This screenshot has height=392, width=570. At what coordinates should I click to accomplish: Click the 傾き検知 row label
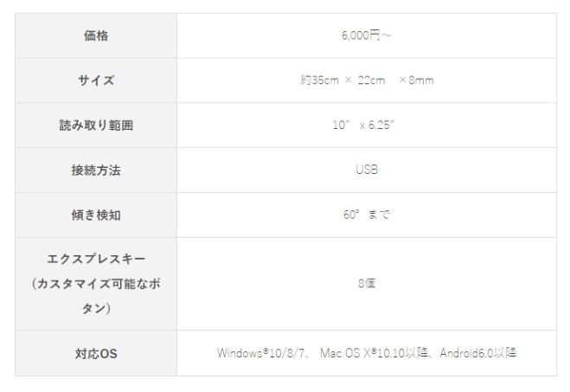[x=96, y=215]
